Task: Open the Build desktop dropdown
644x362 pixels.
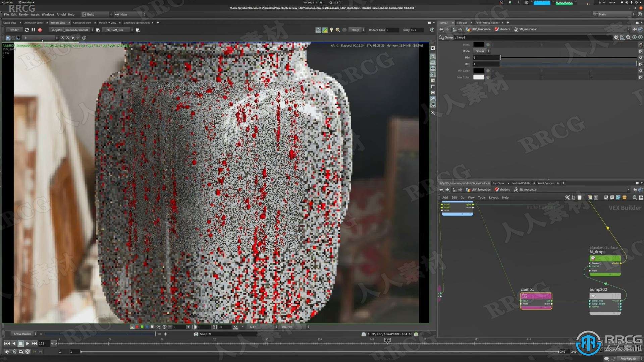Action: pyautogui.click(x=97, y=14)
